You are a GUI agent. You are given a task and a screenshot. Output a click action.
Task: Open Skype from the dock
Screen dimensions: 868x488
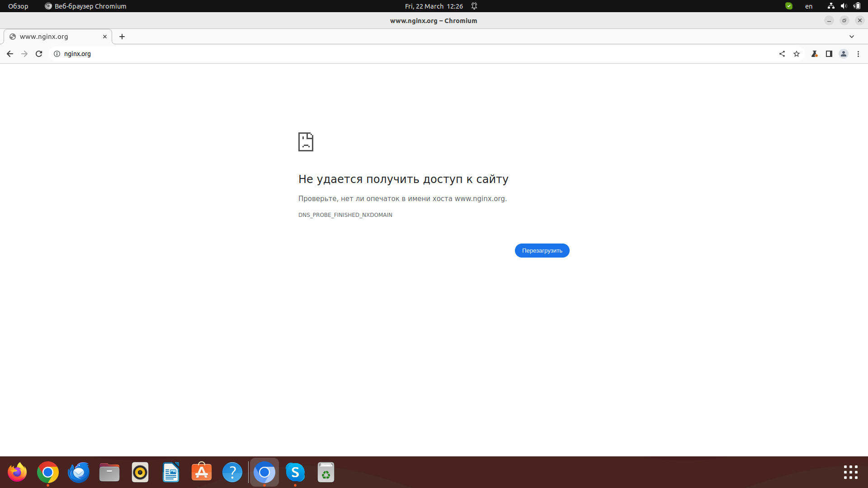[x=295, y=473]
